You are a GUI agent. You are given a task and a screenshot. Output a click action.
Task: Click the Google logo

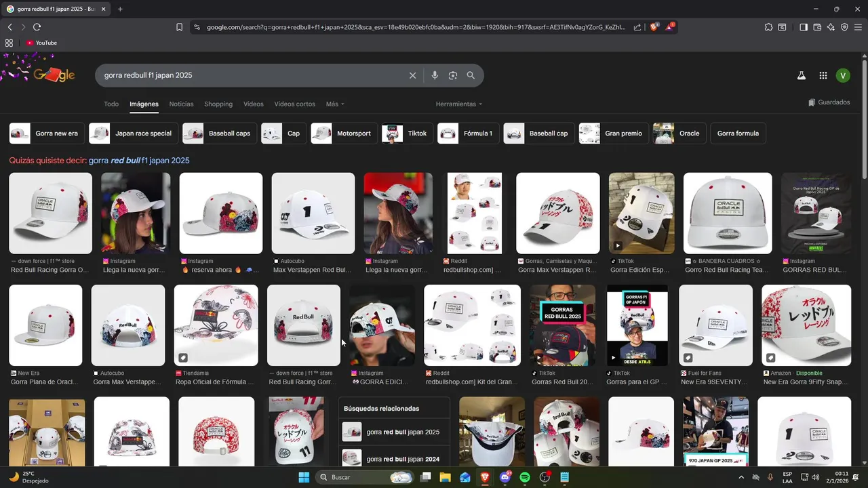[54, 75]
